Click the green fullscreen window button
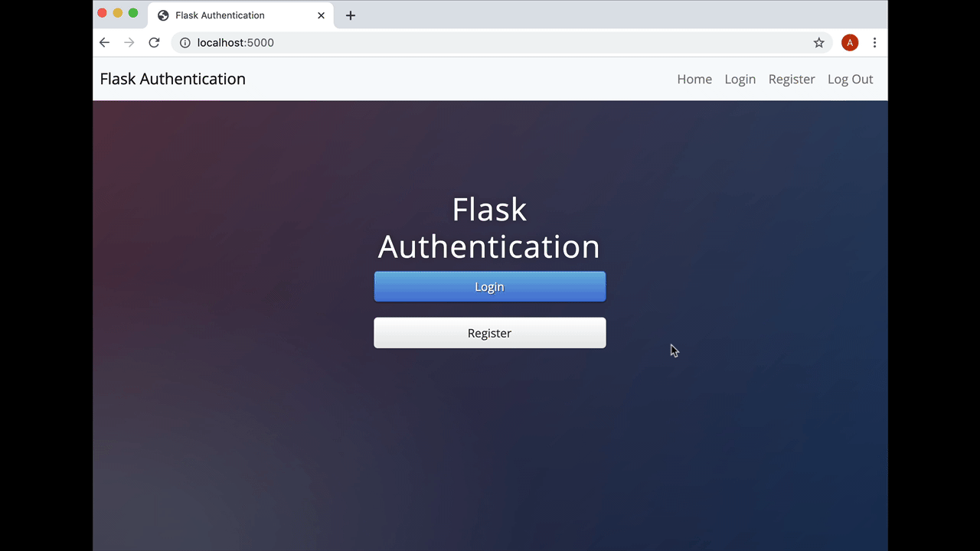980x551 pixels. pyautogui.click(x=133, y=13)
